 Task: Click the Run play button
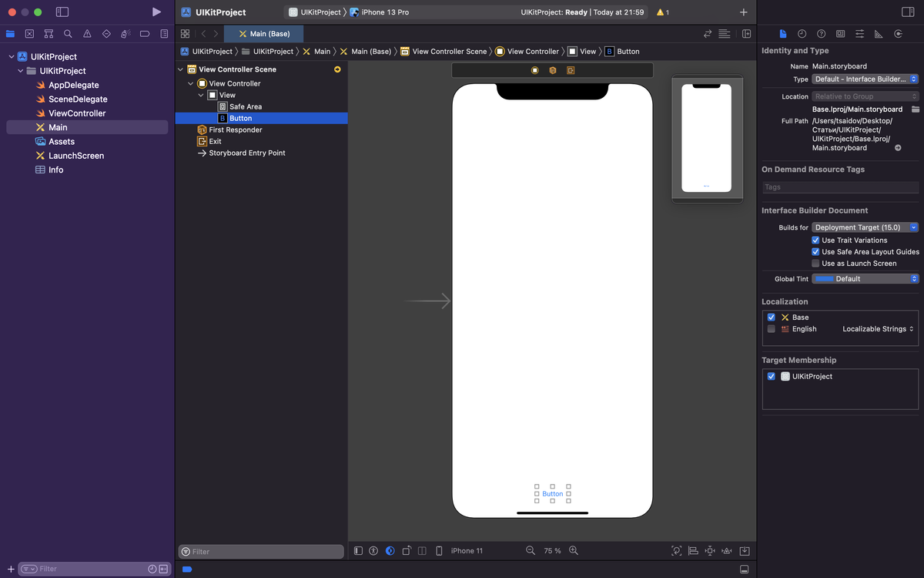(156, 12)
